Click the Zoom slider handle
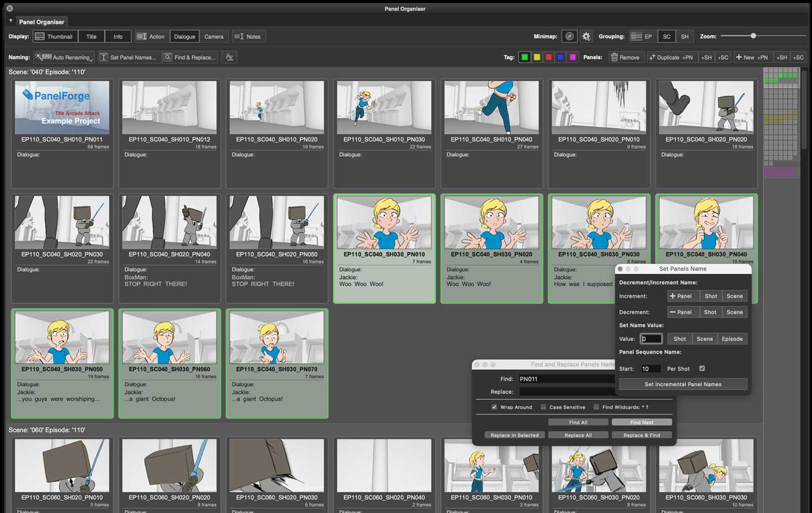812x513 pixels. [x=754, y=36]
